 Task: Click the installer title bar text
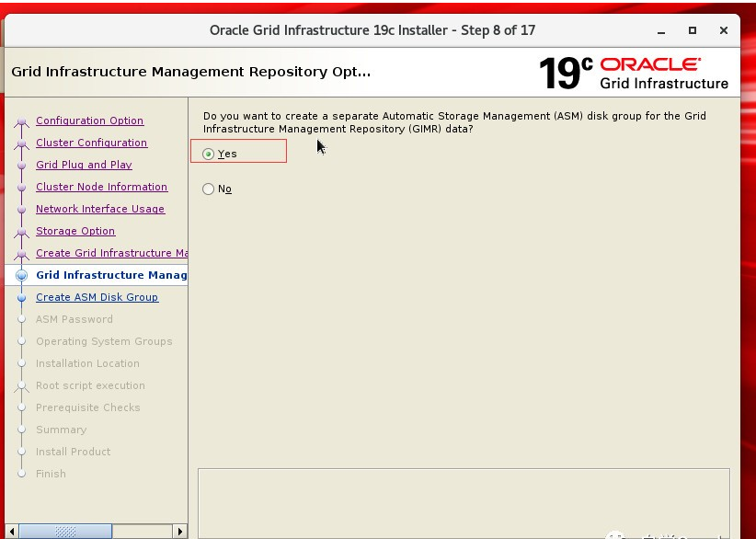[372, 30]
